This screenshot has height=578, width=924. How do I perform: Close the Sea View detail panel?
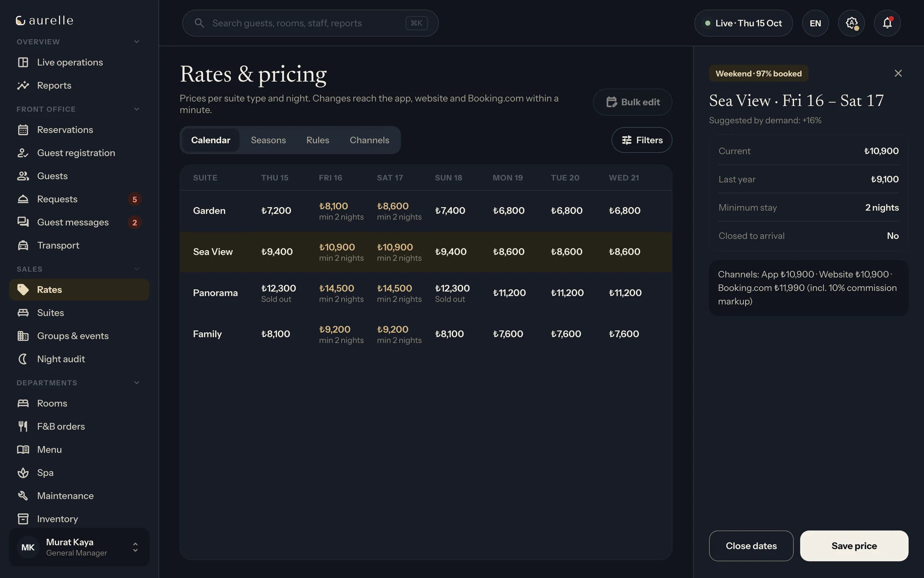(898, 73)
